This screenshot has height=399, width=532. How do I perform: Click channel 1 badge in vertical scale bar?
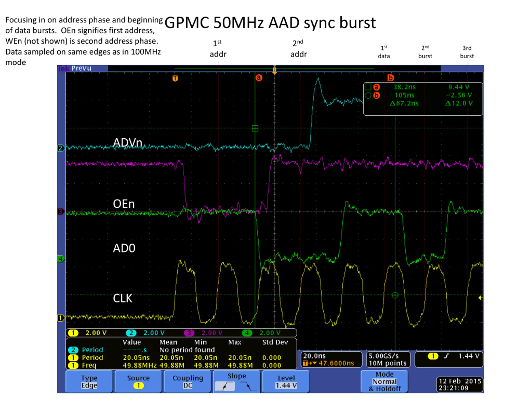click(73, 333)
